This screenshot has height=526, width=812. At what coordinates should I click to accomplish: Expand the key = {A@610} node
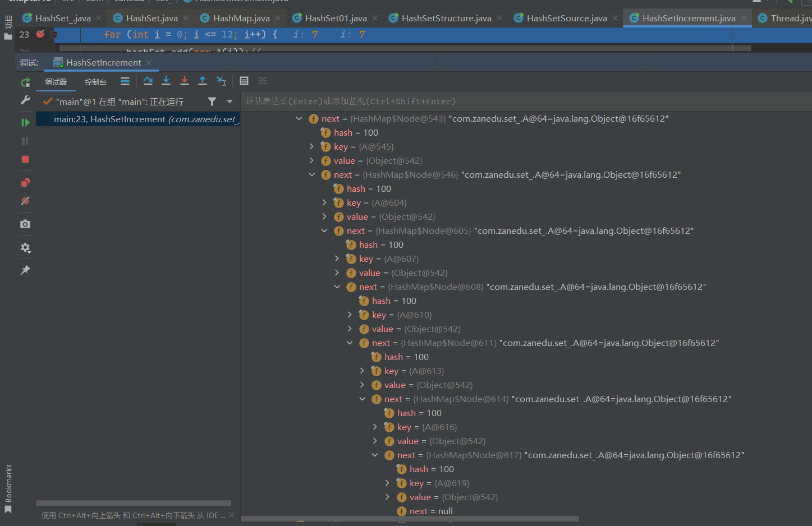(x=350, y=315)
